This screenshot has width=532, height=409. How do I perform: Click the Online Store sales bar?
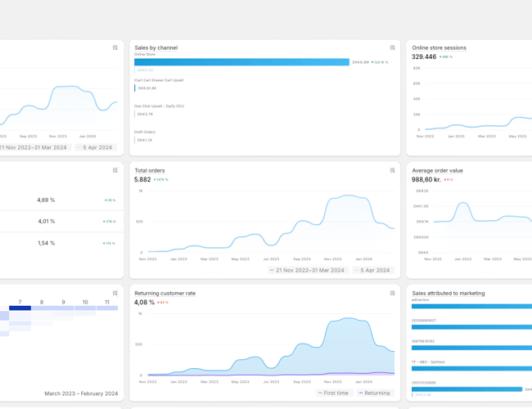tap(241, 62)
